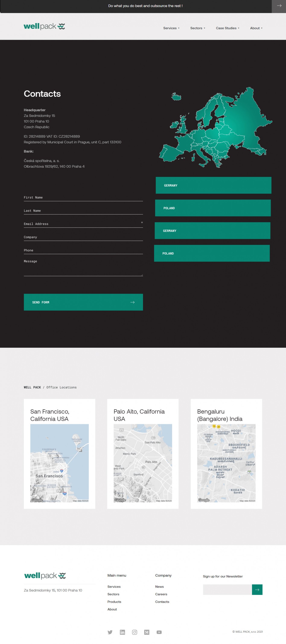286x644 pixels.
Task: Open the About menu in the header
Action: 256,28
